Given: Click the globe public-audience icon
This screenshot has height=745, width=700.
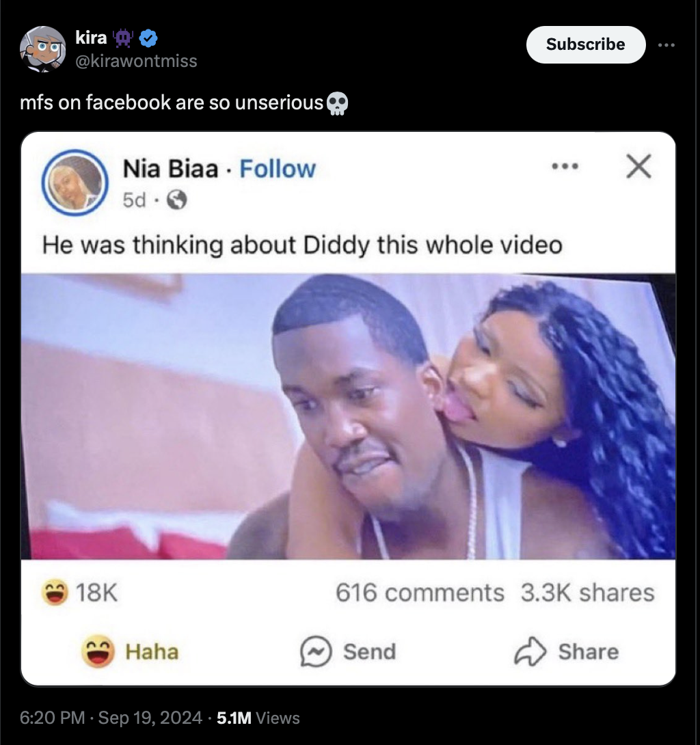Looking at the screenshot, I should 177,200.
